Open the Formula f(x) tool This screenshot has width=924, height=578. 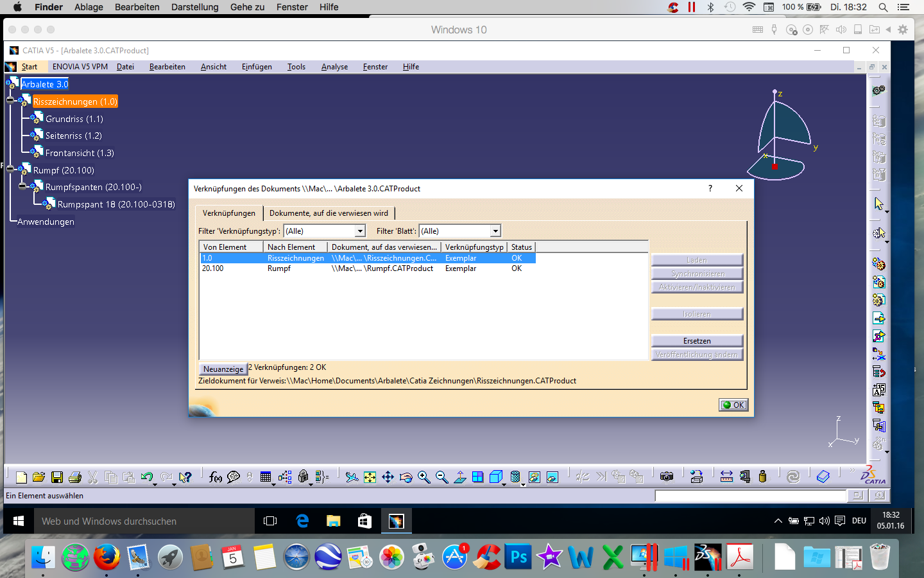pos(216,477)
